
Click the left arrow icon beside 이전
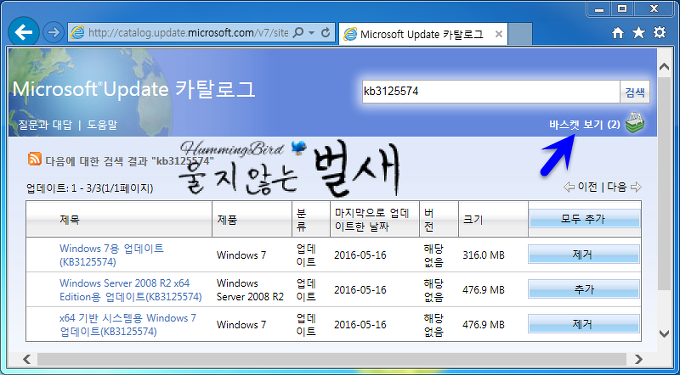click(569, 187)
